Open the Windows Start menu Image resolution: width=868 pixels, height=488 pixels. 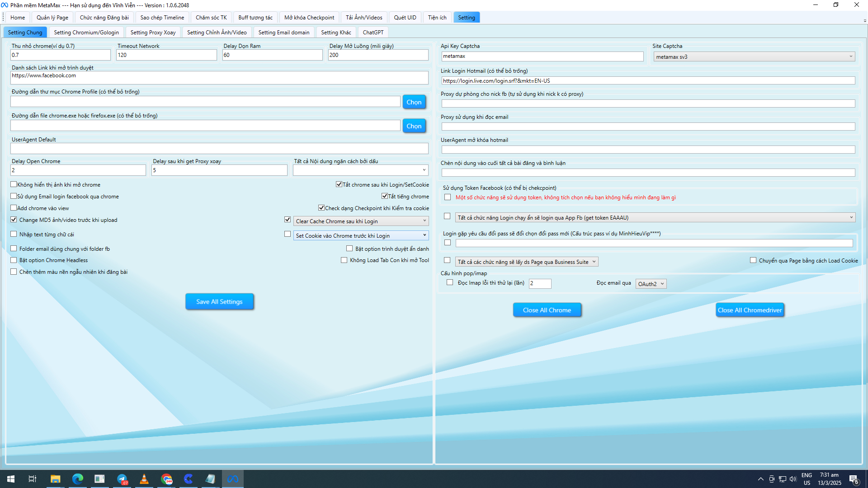11,479
